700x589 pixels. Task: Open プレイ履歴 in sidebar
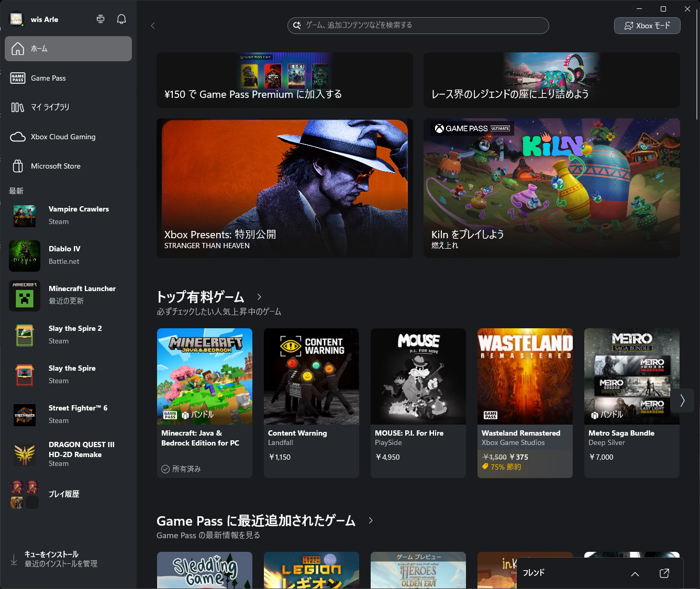pyautogui.click(x=68, y=495)
